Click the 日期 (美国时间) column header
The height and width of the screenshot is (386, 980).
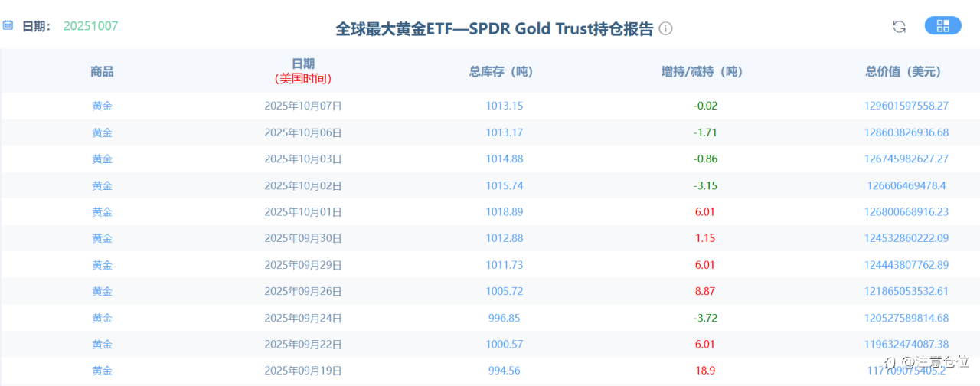pos(303,70)
